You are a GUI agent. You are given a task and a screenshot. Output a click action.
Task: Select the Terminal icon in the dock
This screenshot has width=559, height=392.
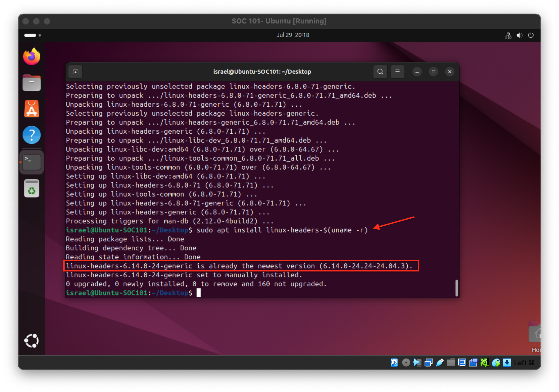pos(32,162)
